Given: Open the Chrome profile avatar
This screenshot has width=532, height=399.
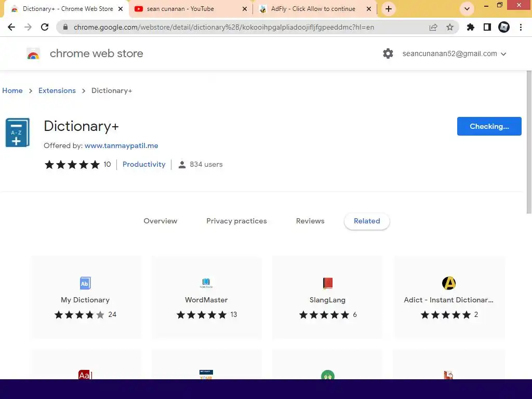Looking at the screenshot, I should coord(504,27).
